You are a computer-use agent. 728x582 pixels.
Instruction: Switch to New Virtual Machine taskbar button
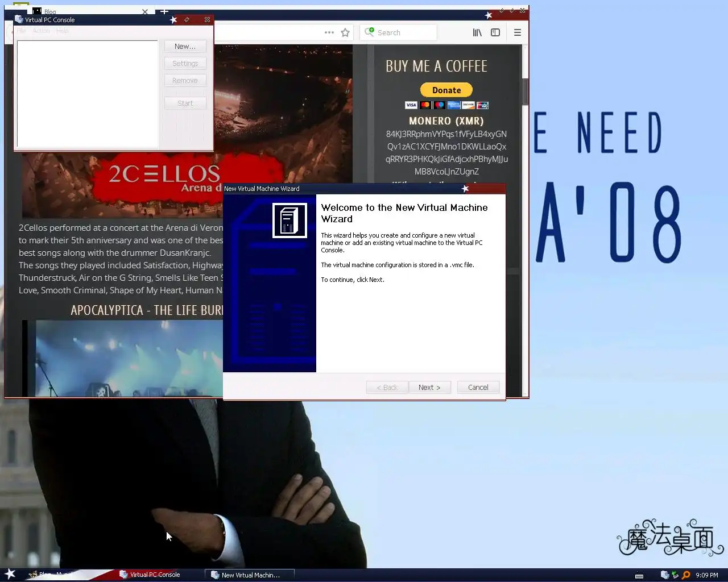click(250, 575)
